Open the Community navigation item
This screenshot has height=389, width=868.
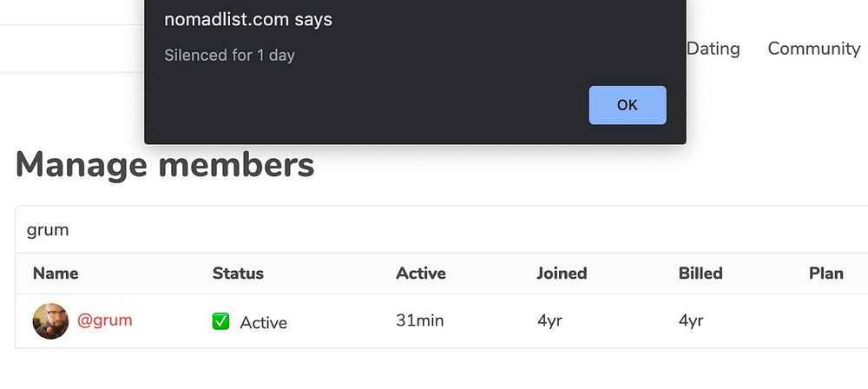813,49
